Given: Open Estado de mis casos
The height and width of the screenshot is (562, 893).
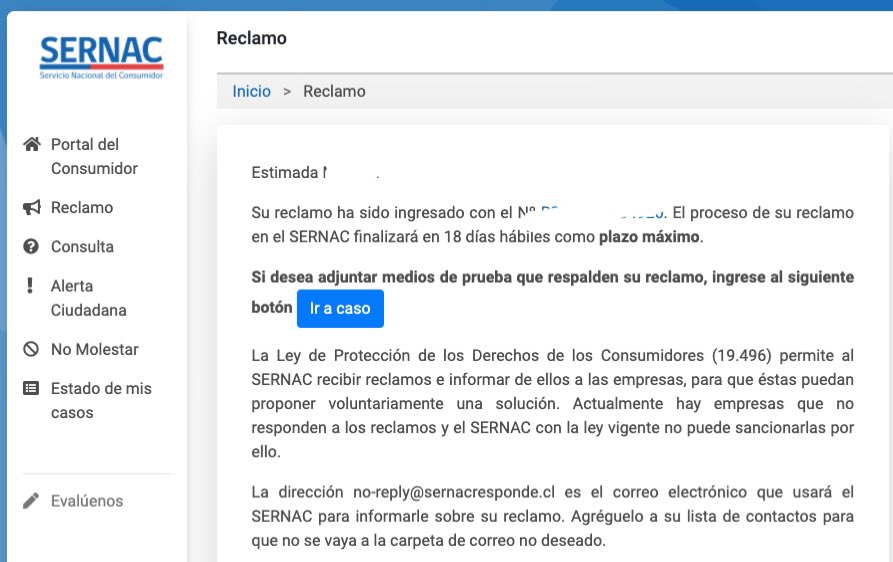Looking at the screenshot, I should [101, 400].
